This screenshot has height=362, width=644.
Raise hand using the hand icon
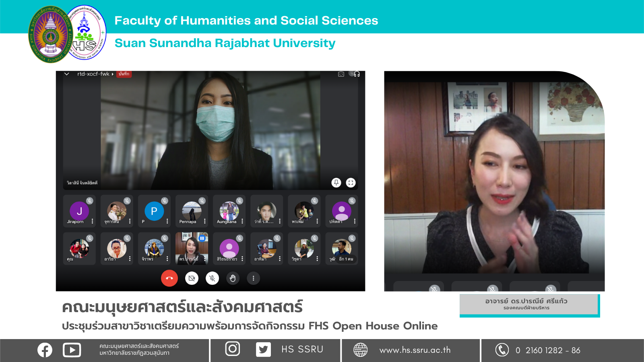pos(233,278)
